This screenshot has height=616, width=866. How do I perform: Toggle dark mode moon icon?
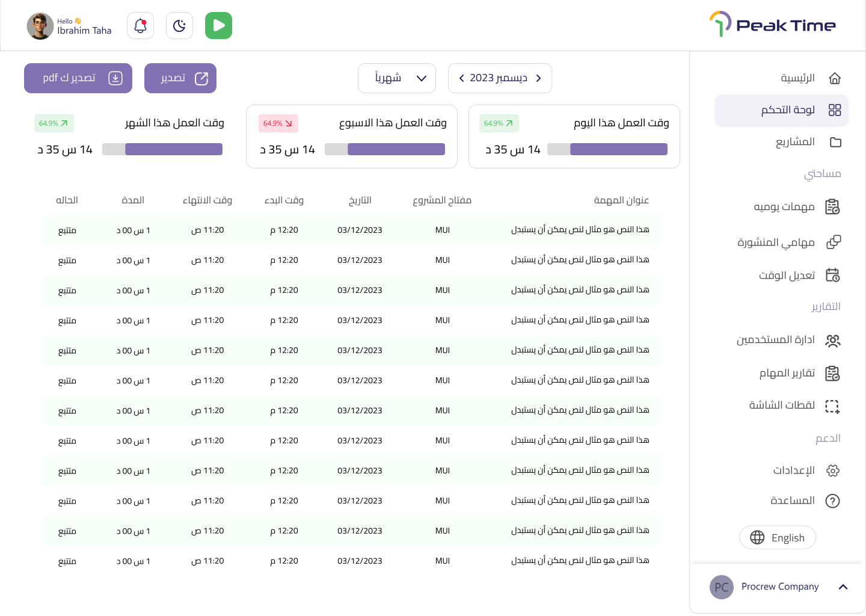[179, 26]
